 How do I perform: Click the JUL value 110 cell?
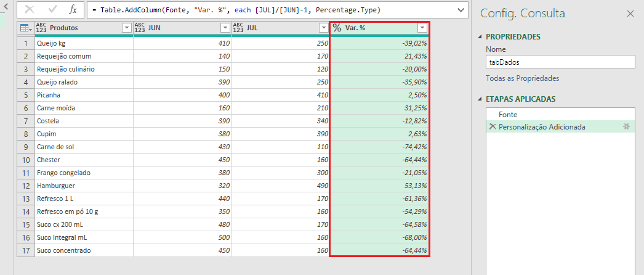281,147
